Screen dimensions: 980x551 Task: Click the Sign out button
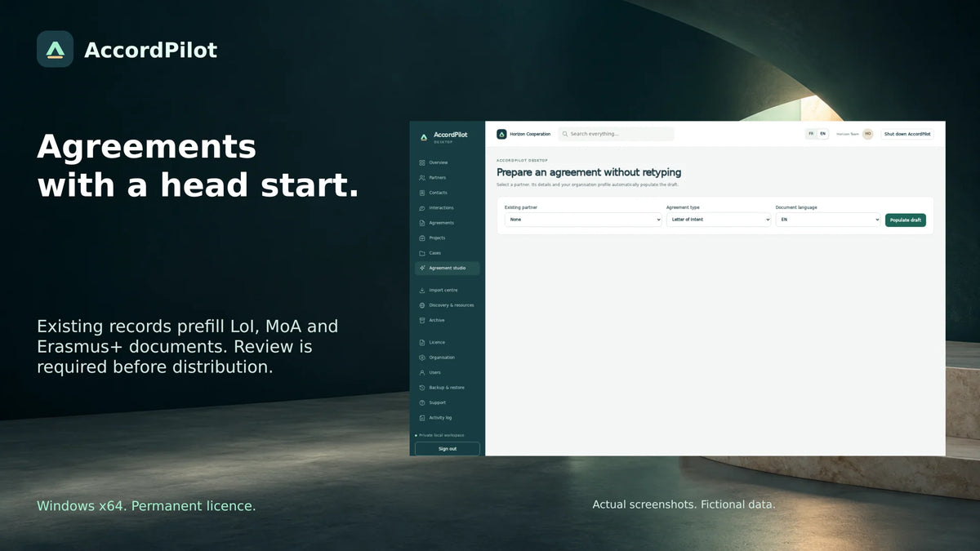click(x=448, y=449)
